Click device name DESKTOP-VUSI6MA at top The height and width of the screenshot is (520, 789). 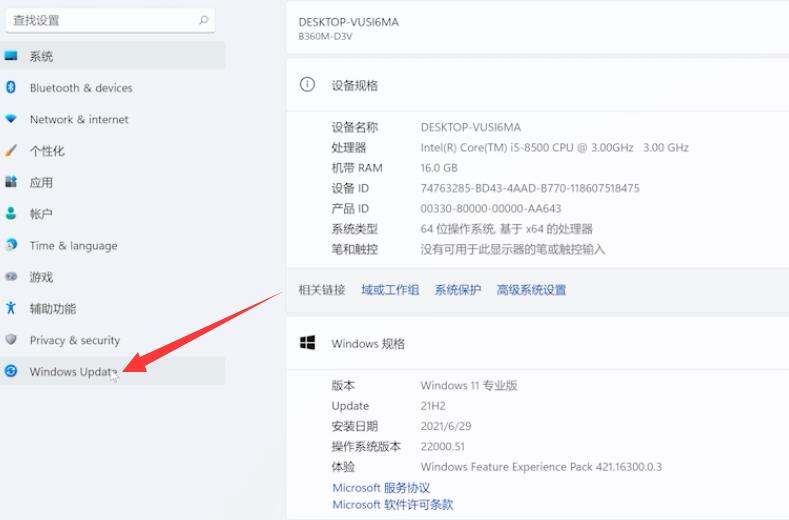pyautogui.click(x=348, y=22)
